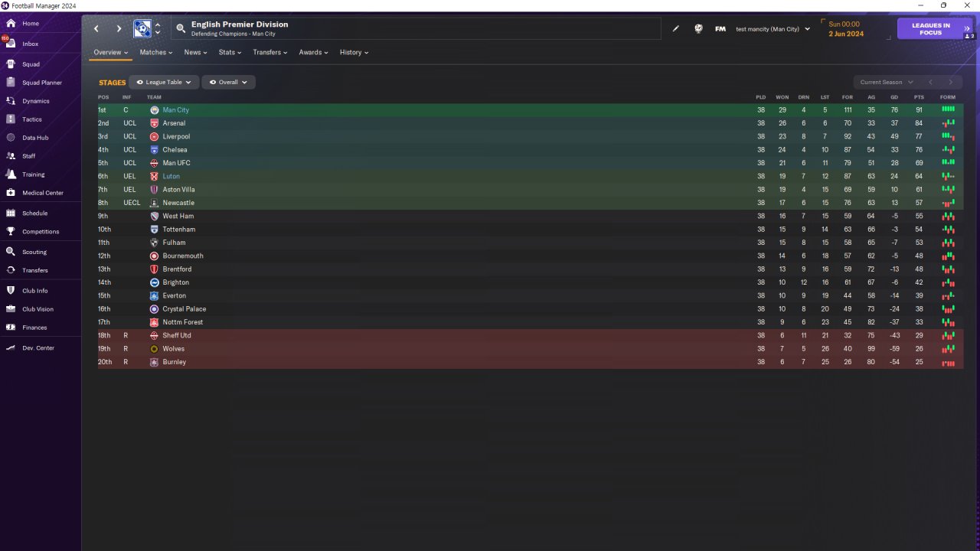Open the Stats menu tab
The width and height of the screenshot is (980, 551).
click(230, 52)
